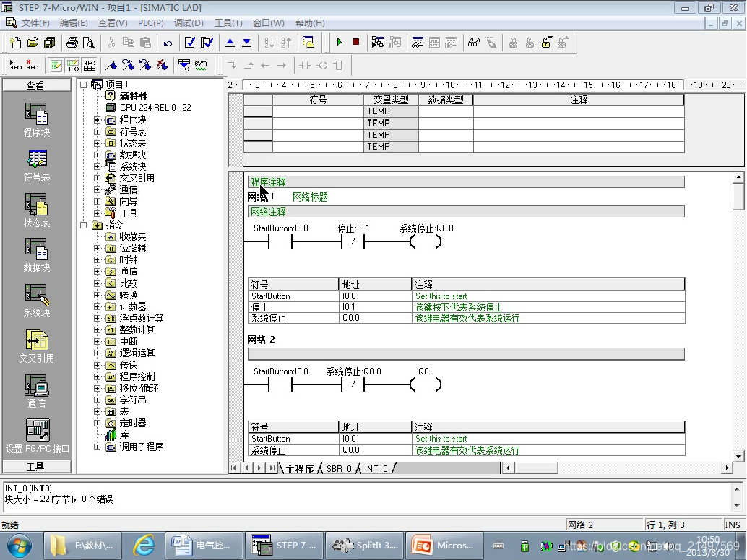Open 数据块 from the view sidebar

[x=36, y=256]
